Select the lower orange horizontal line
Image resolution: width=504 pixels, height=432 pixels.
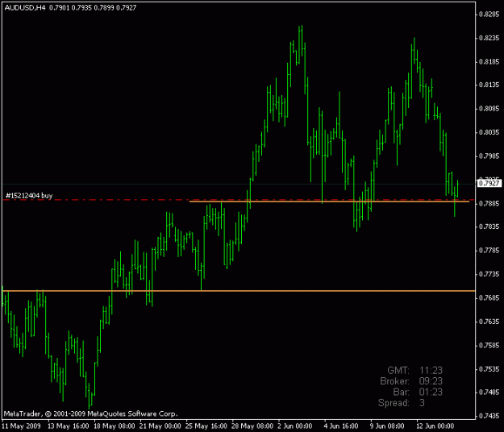coord(239,291)
